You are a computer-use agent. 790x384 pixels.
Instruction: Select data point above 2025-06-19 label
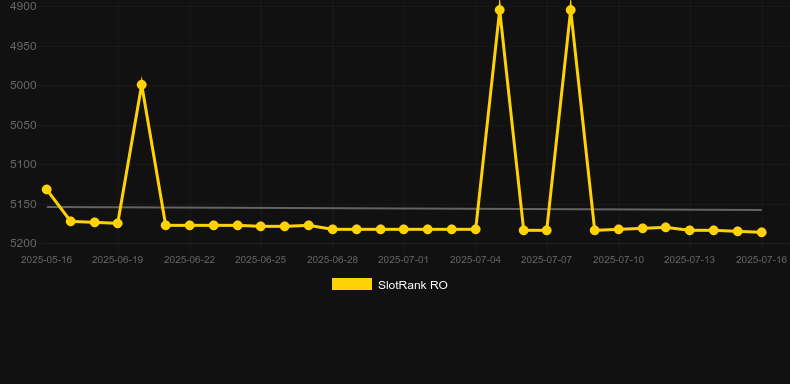[x=118, y=223]
